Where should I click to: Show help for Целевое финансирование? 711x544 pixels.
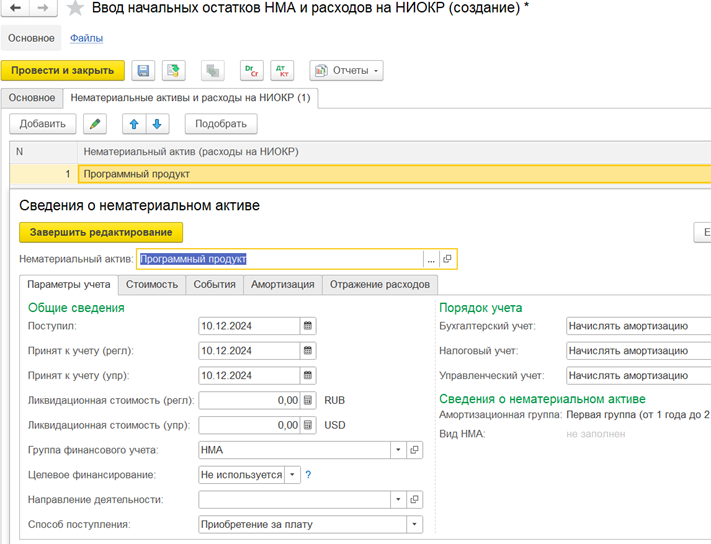pyautogui.click(x=308, y=475)
